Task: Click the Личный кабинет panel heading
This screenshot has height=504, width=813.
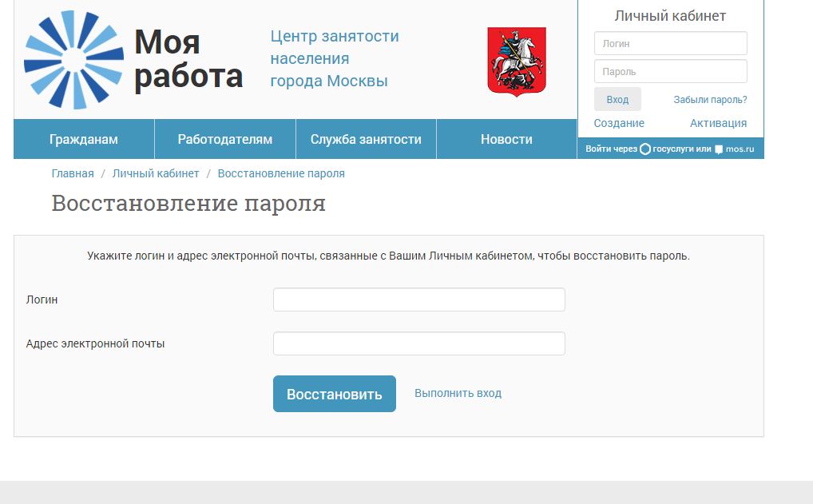Action: pos(670,16)
